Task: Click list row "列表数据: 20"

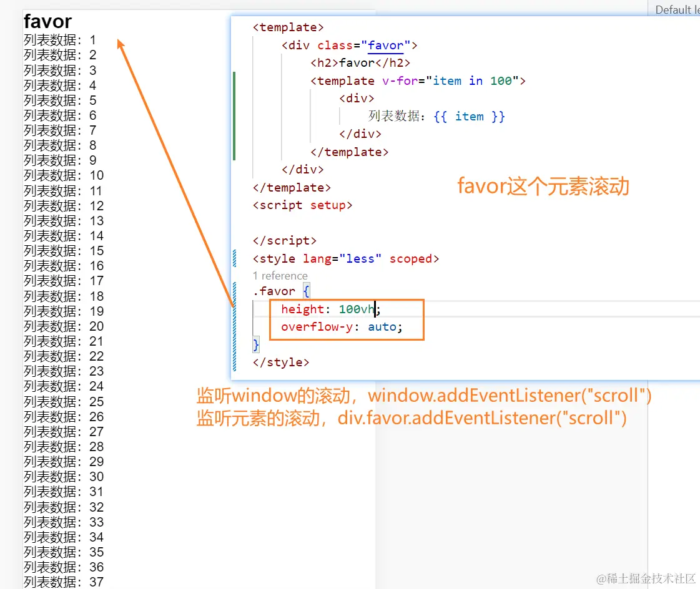Action: pyautogui.click(x=64, y=326)
